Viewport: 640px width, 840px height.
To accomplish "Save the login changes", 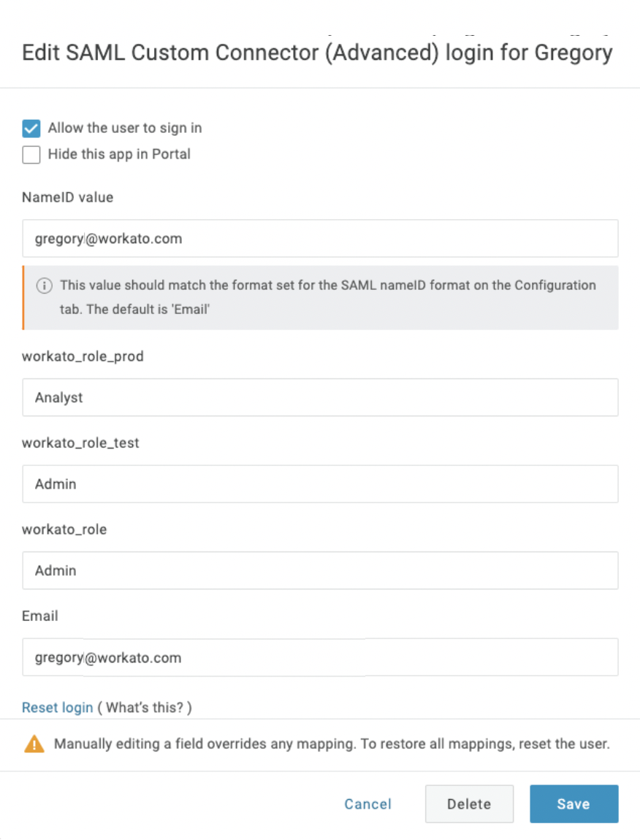I will point(574,804).
